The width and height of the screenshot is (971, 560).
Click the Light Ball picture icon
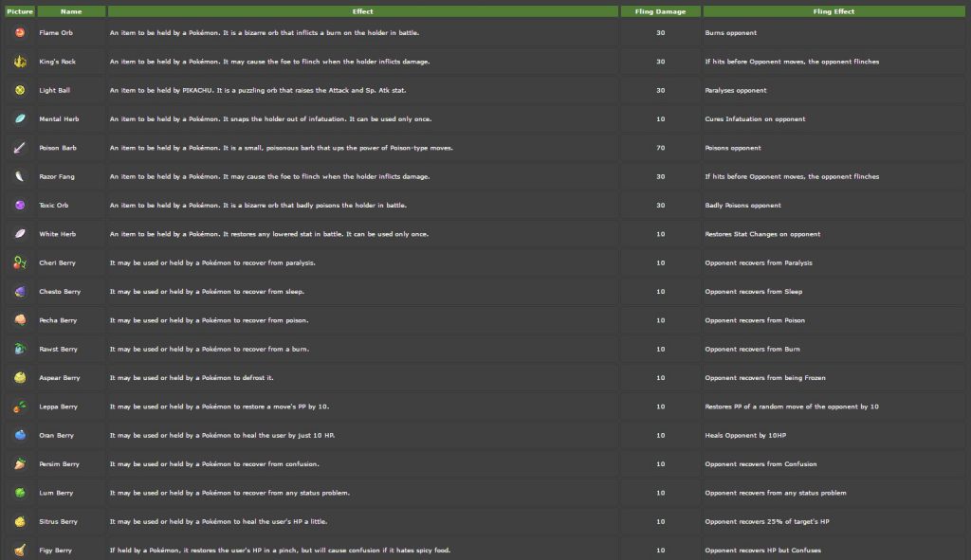pos(20,90)
